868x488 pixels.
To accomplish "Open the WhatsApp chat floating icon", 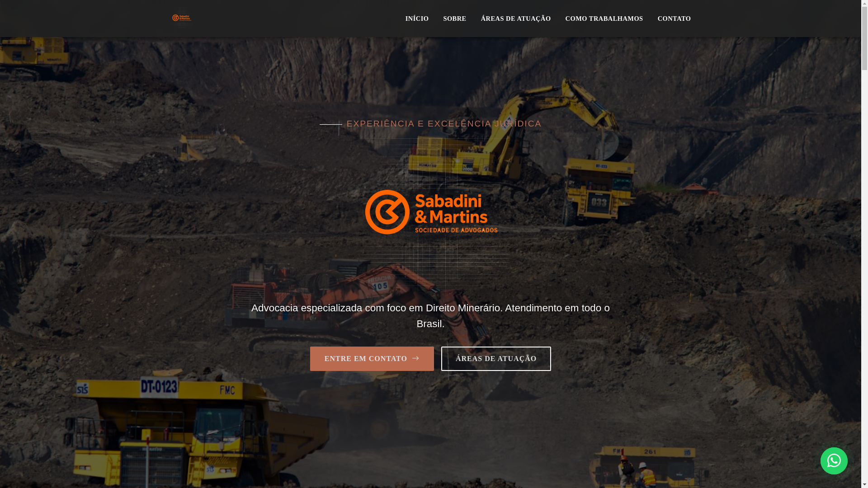I will pos(834,460).
